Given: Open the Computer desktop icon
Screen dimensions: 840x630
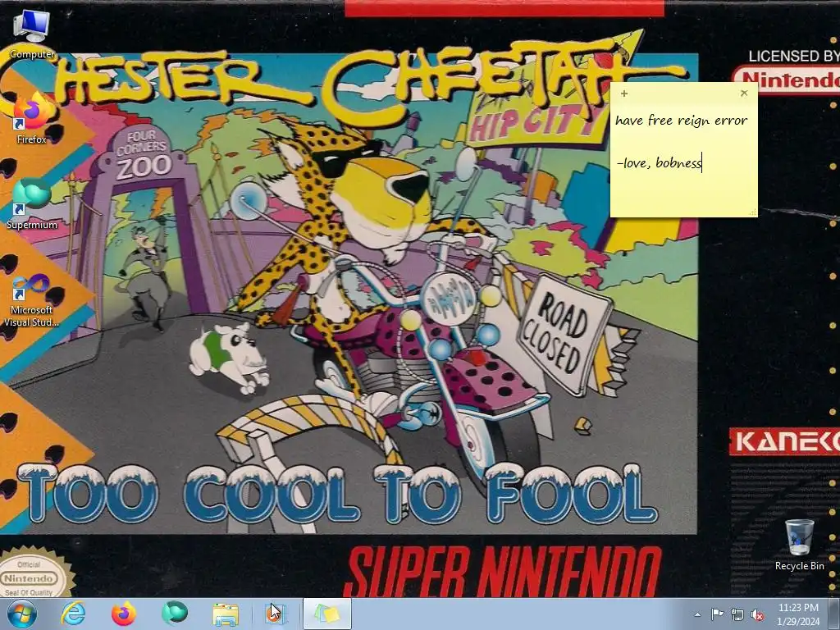Looking at the screenshot, I should (32, 33).
